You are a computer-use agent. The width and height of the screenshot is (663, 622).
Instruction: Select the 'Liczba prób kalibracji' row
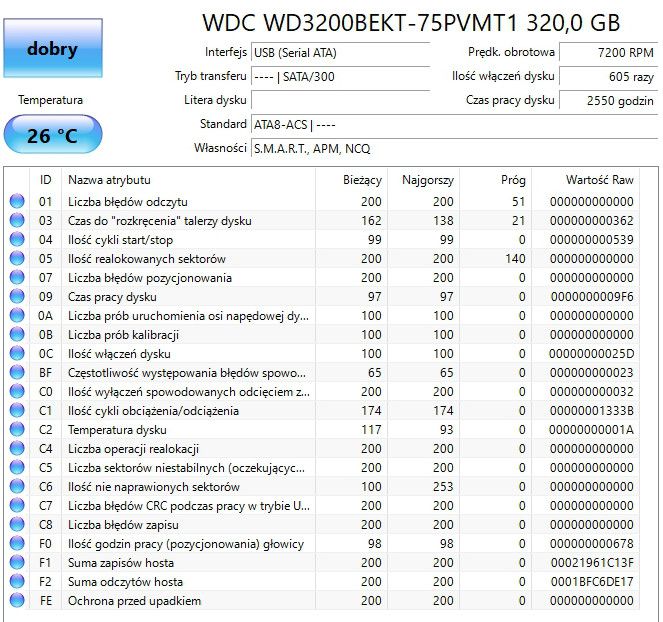(321, 334)
